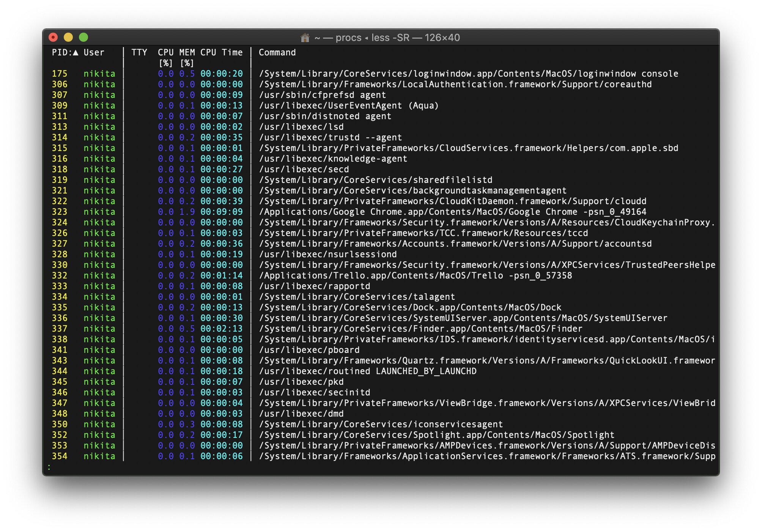Image resolution: width=762 pixels, height=532 pixels.
Task: Click the less prompt colon at bottom
Action: tap(49, 467)
